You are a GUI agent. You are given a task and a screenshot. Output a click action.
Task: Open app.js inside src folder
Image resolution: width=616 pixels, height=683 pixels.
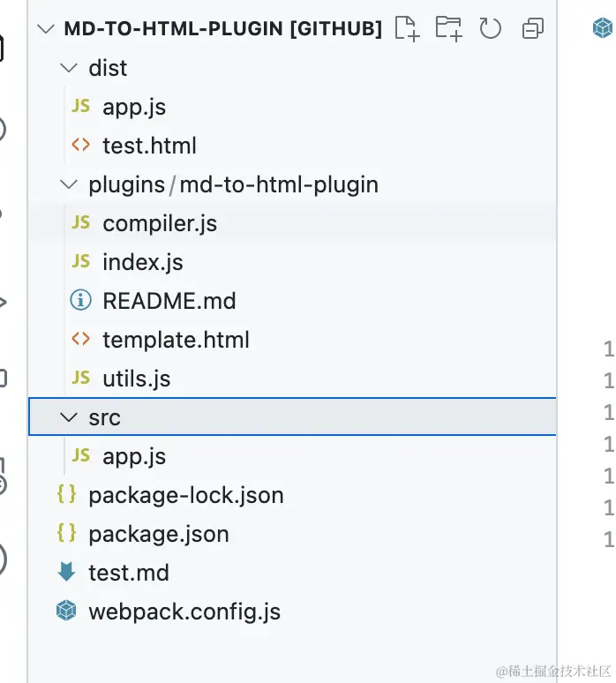pyautogui.click(x=134, y=456)
